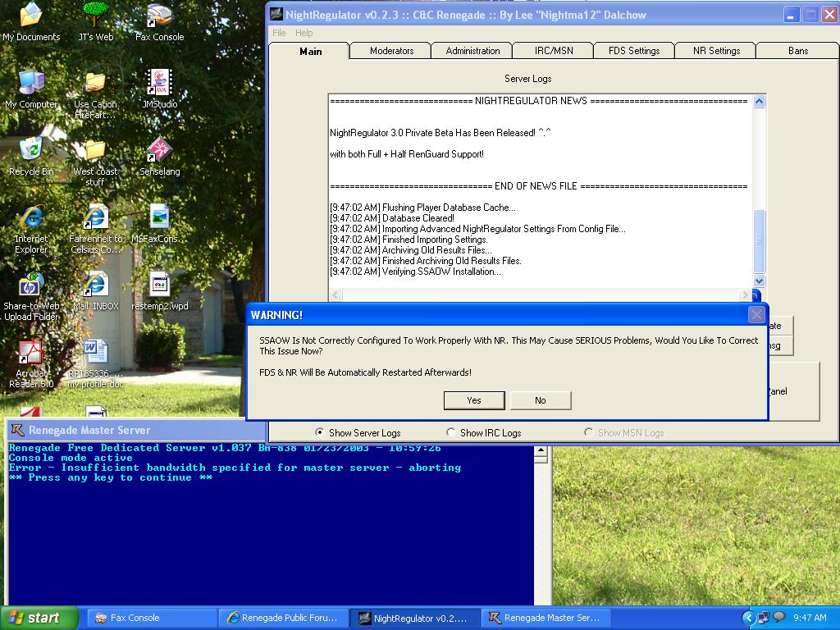This screenshot has height=630, width=840.
Task: Launch Internet Explorer desktop shortcut
Action: [31, 219]
